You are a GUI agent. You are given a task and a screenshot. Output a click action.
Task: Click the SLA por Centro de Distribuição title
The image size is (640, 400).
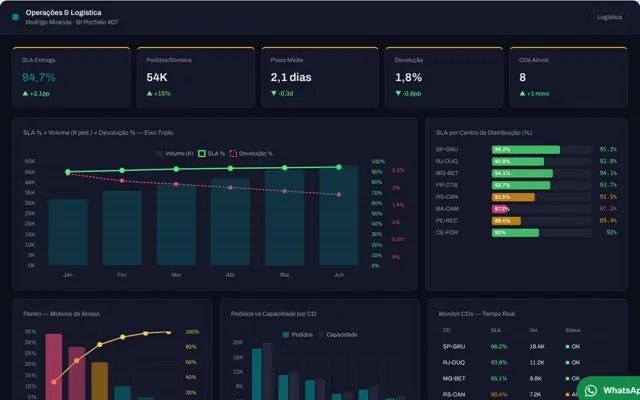click(484, 133)
